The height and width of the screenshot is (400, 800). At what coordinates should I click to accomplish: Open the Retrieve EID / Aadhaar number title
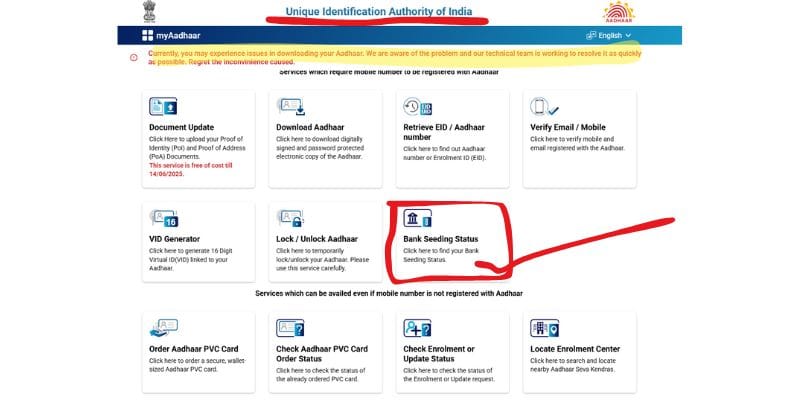[x=444, y=132]
